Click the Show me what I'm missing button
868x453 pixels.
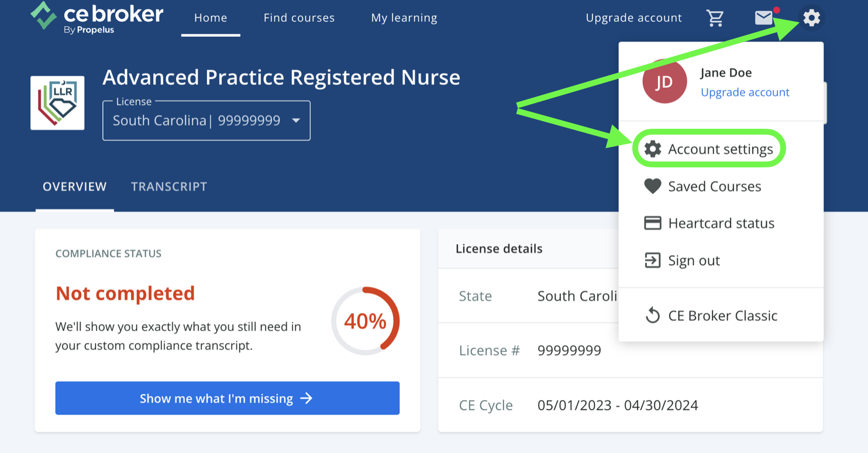[228, 398]
